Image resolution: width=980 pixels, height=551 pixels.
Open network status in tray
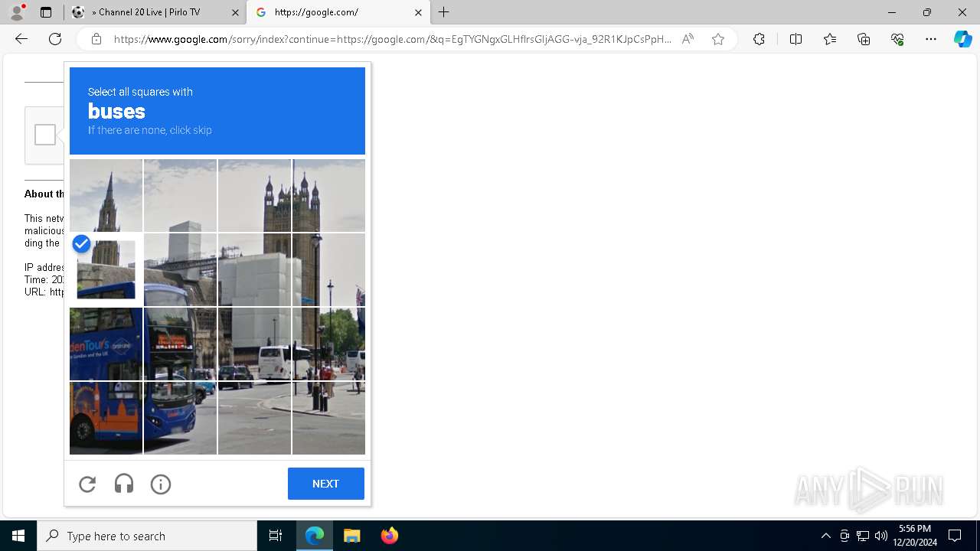863,536
